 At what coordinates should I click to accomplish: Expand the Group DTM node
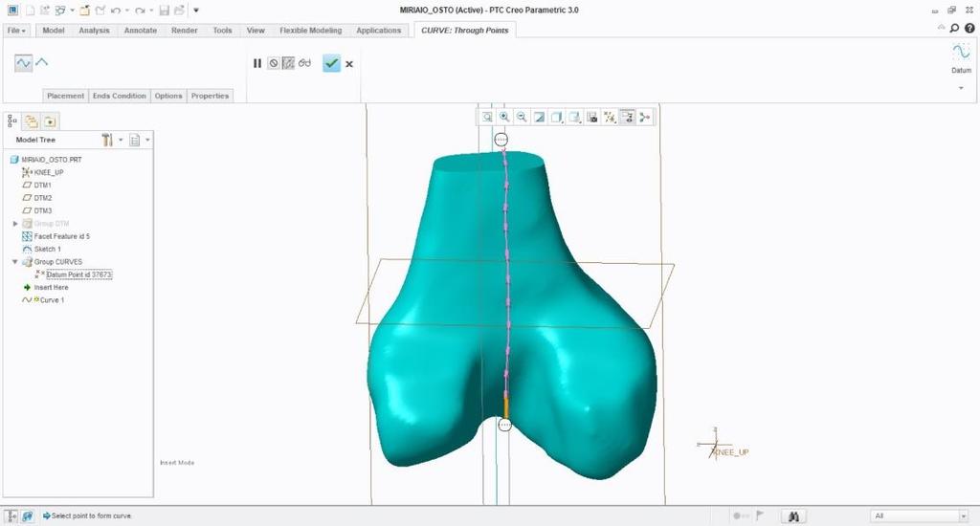point(15,223)
